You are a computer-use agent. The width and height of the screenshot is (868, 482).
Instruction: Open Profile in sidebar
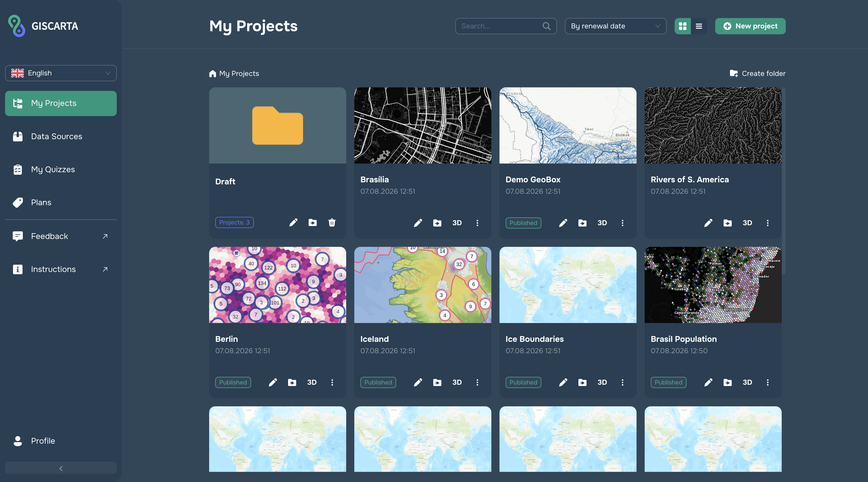(x=61, y=441)
